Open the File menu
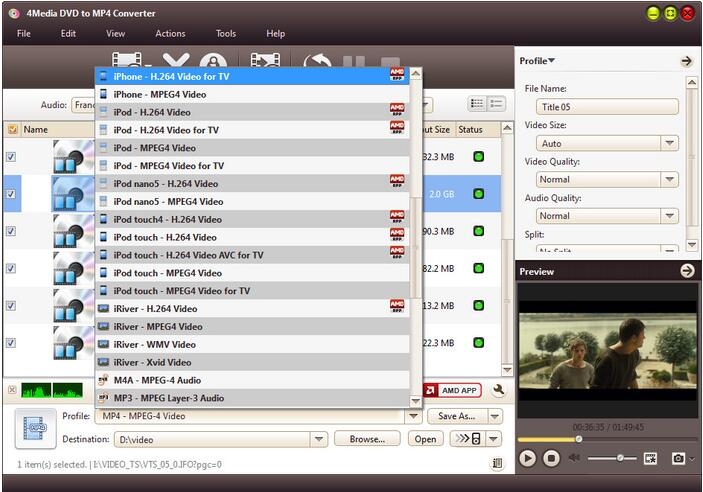Screen dimensions: 703x492 [23, 34]
